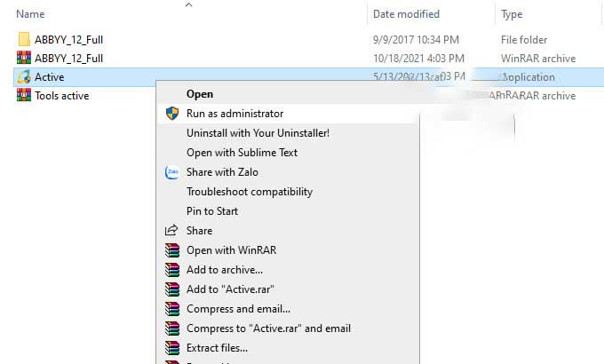The height and width of the screenshot is (364, 604).
Task: Choose Open with WinRAR
Action: click(231, 250)
